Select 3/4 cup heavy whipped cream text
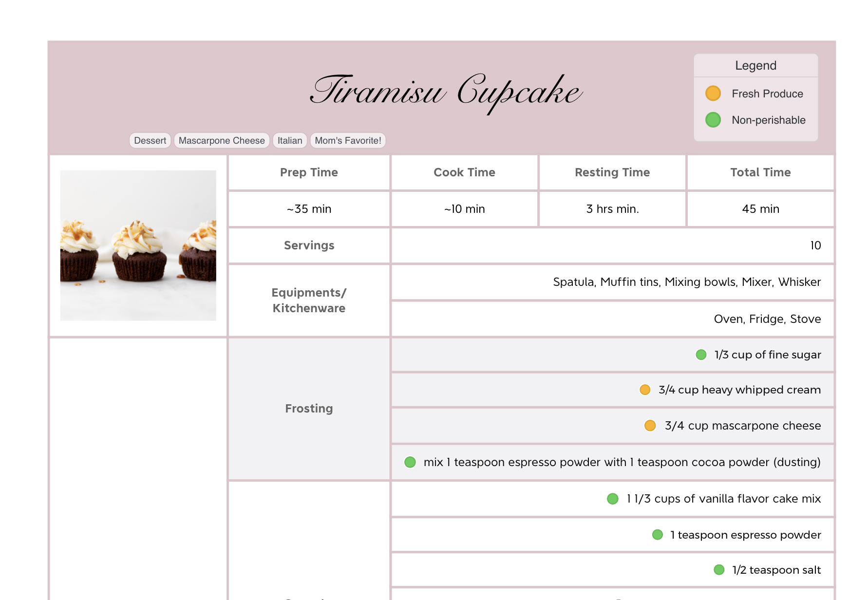 tap(739, 390)
